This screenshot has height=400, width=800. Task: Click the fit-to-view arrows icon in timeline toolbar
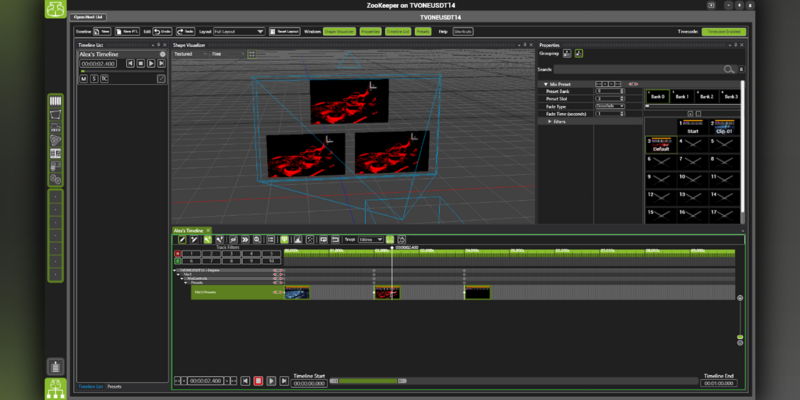310,239
